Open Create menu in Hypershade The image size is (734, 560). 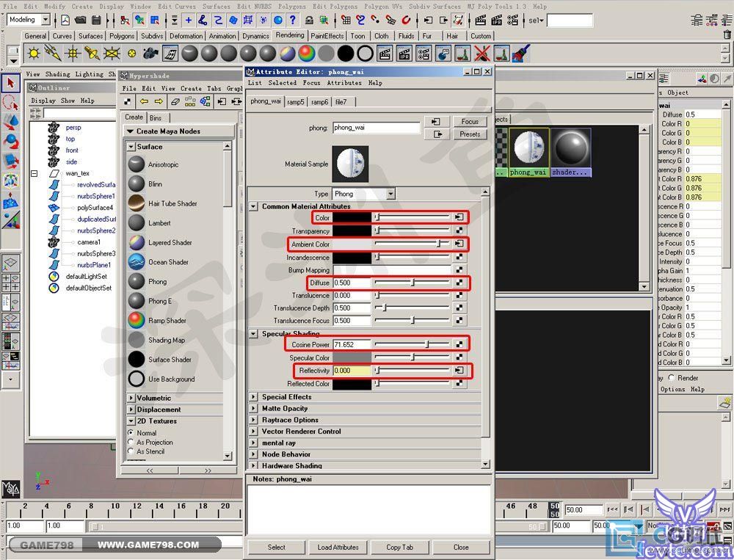(x=191, y=89)
